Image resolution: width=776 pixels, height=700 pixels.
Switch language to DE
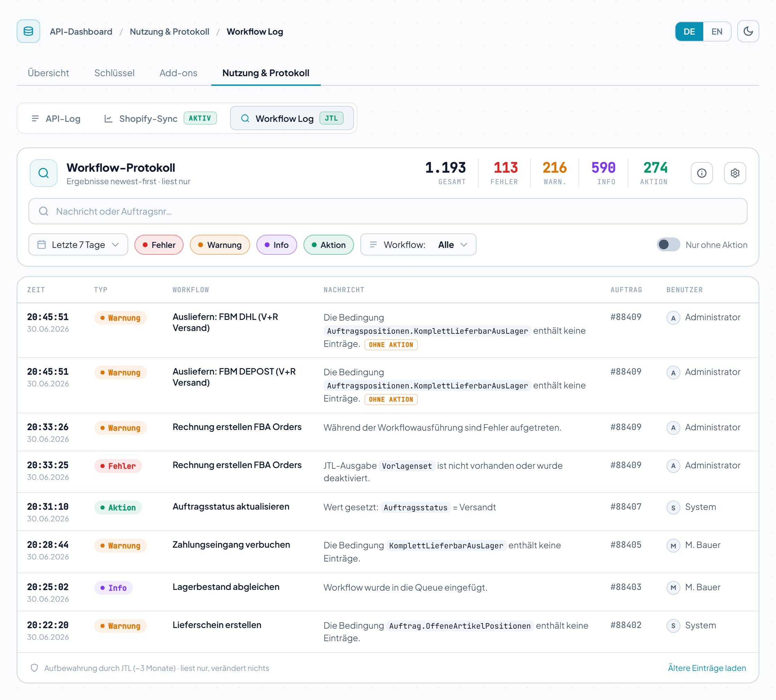pos(689,32)
